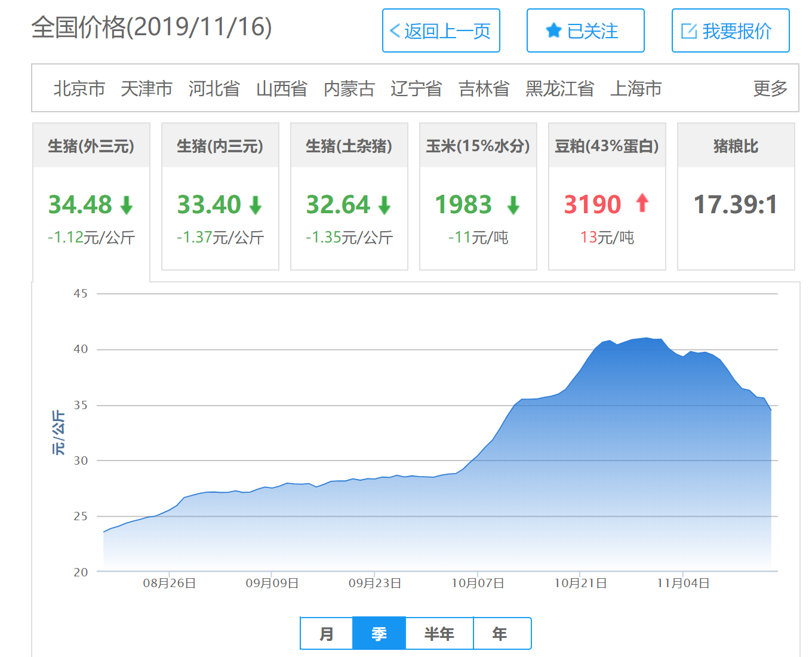Select the 季 time range
Screen dimensions: 812x657
pyautogui.click(x=379, y=633)
